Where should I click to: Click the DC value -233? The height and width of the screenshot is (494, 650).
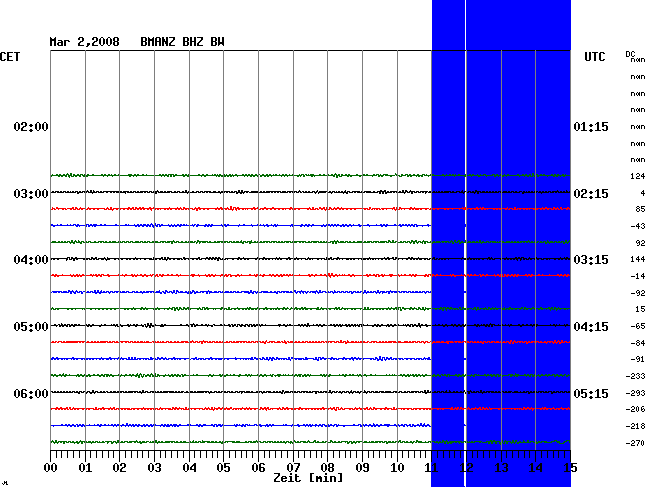[x=635, y=376]
